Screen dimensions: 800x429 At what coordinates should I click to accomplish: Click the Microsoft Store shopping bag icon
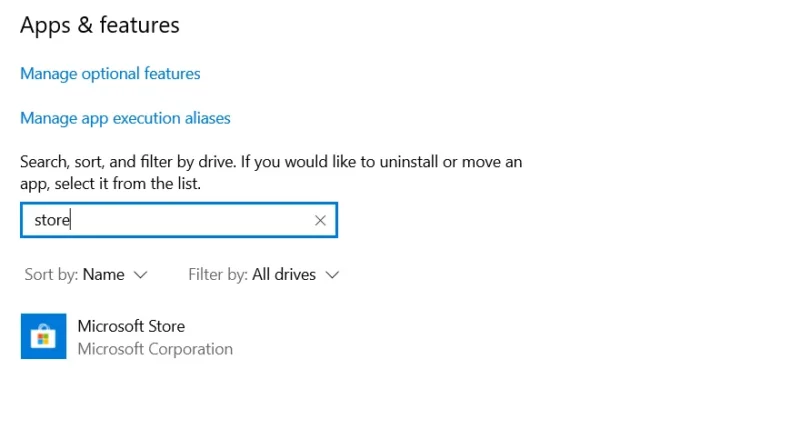43,337
